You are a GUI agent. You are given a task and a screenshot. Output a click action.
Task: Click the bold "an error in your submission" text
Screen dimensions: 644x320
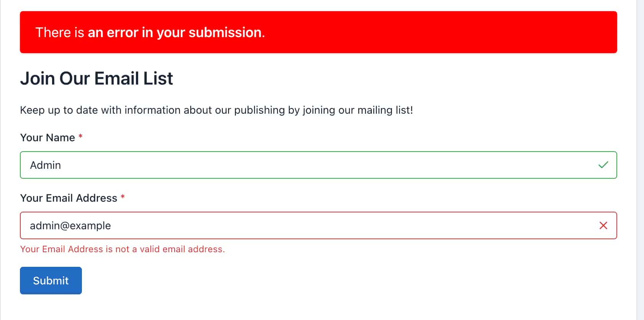176,33
